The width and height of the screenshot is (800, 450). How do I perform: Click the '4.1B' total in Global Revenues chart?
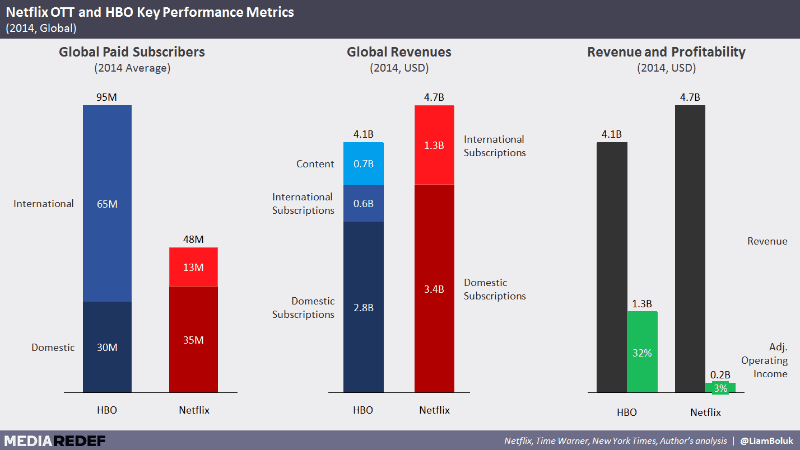click(x=363, y=134)
